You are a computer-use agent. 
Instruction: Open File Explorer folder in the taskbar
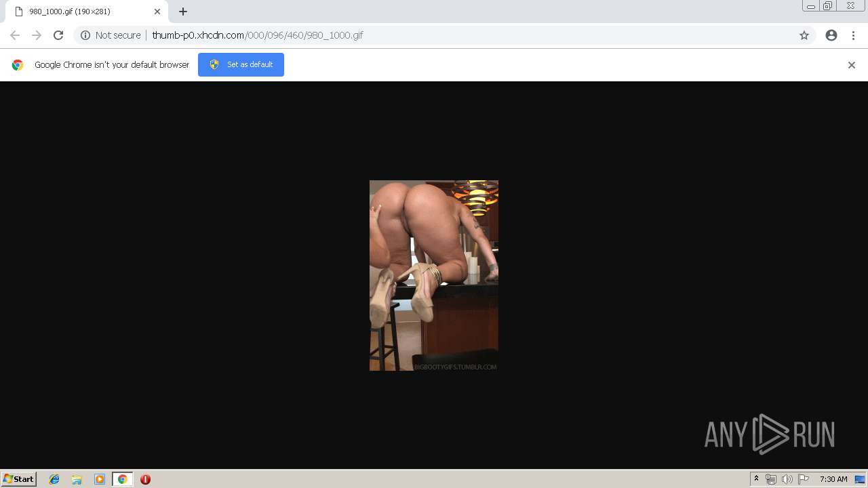click(77, 479)
